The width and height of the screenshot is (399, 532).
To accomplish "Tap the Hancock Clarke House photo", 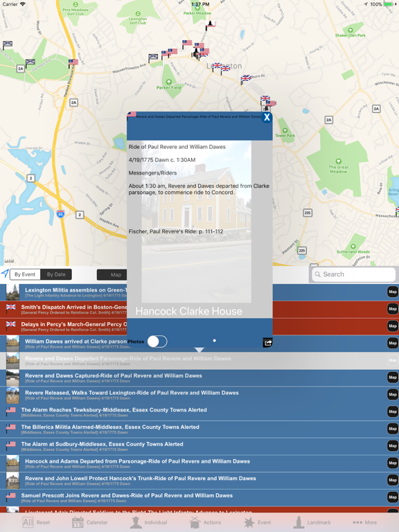I will coord(197,222).
